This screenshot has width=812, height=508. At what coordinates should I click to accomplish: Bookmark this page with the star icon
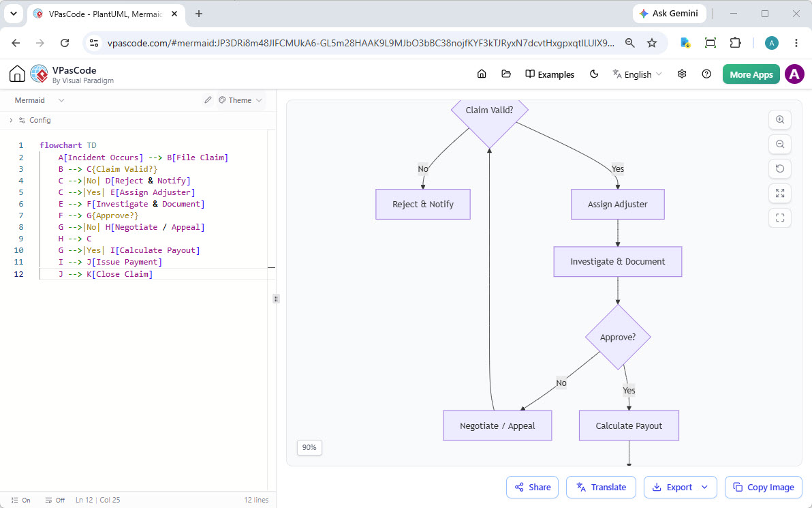(x=652, y=43)
